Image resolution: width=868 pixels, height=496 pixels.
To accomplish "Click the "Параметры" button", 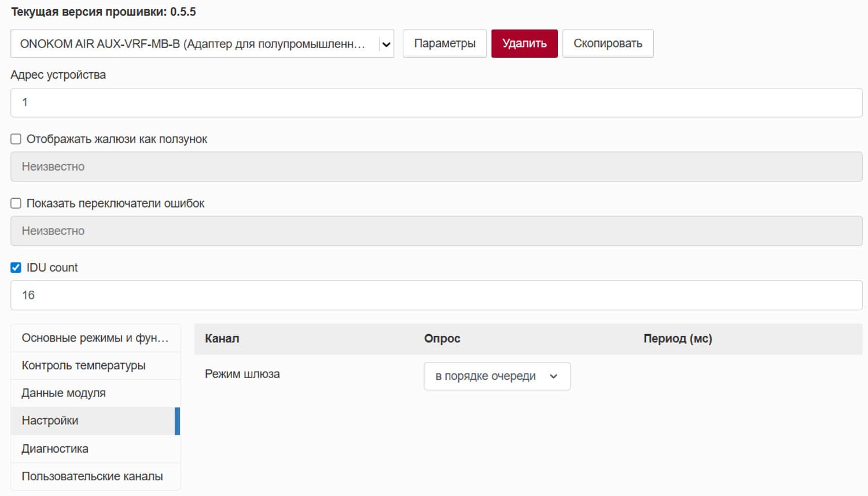I will pyautogui.click(x=444, y=43).
